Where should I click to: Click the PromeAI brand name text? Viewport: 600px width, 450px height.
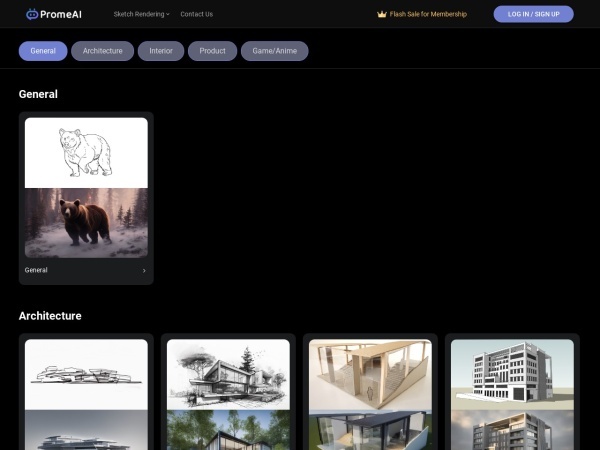click(x=61, y=14)
